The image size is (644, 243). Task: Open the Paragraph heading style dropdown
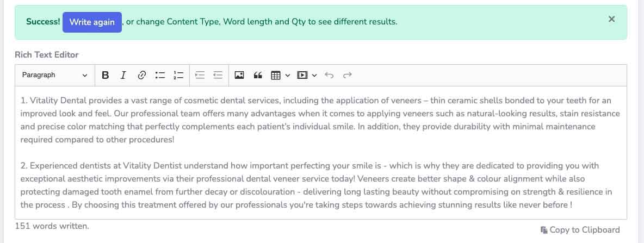coord(54,75)
